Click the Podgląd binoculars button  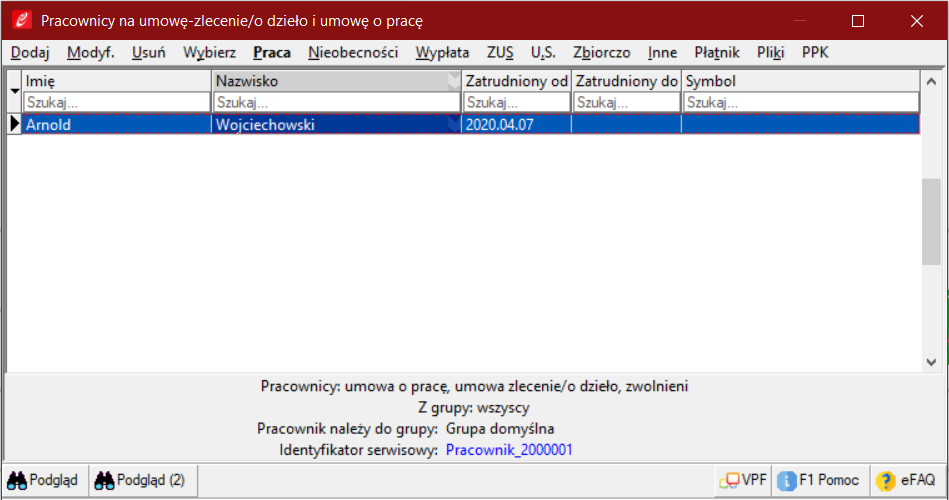point(44,480)
